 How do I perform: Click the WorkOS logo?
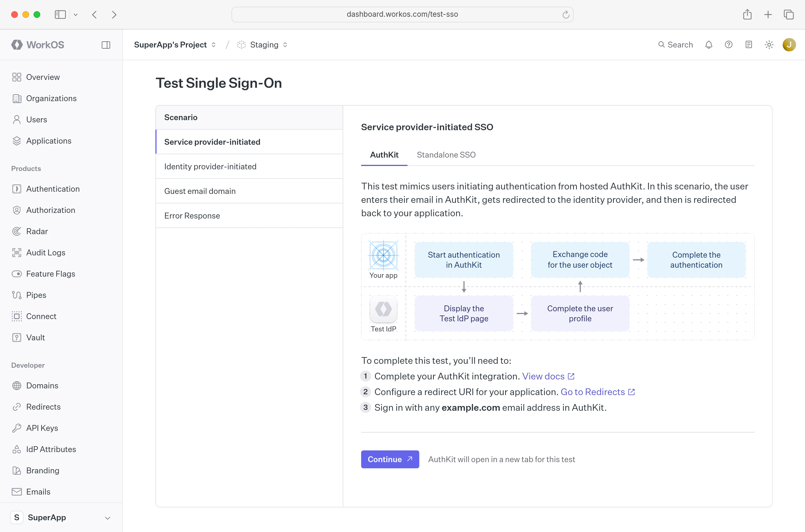(38, 45)
